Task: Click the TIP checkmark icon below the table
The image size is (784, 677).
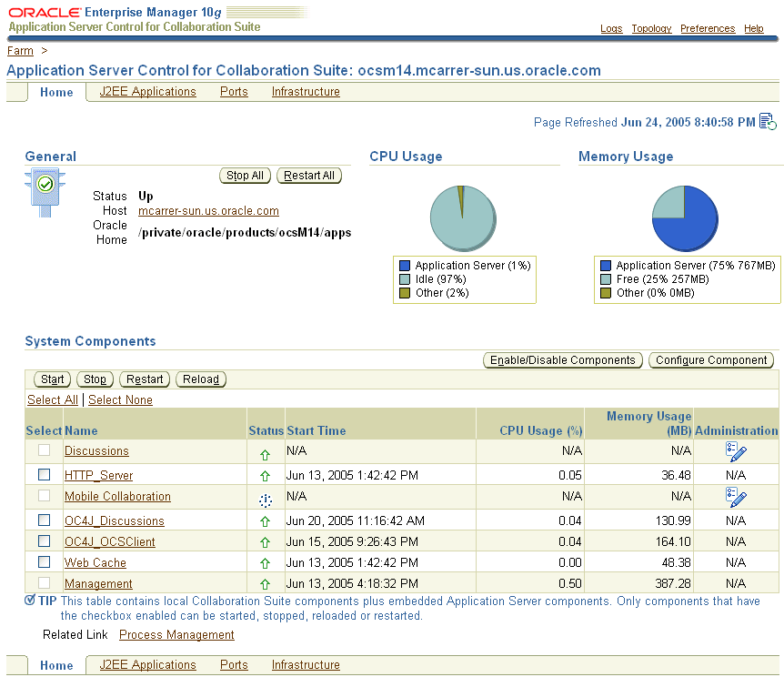Action: [30, 600]
